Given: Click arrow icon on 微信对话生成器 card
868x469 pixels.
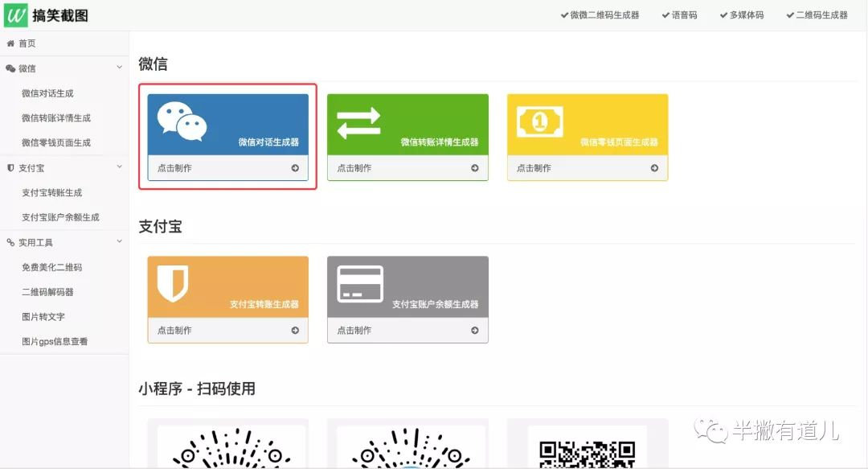Looking at the screenshot, I should point(295,168).
